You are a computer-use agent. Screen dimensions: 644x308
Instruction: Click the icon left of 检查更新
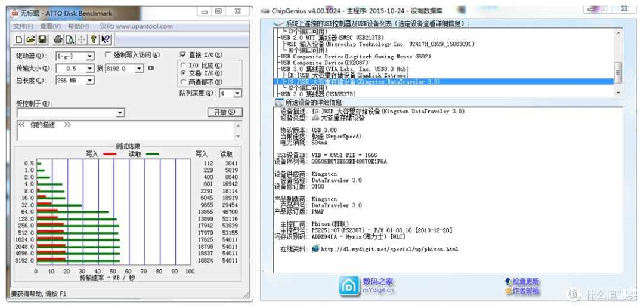[509, 281]
